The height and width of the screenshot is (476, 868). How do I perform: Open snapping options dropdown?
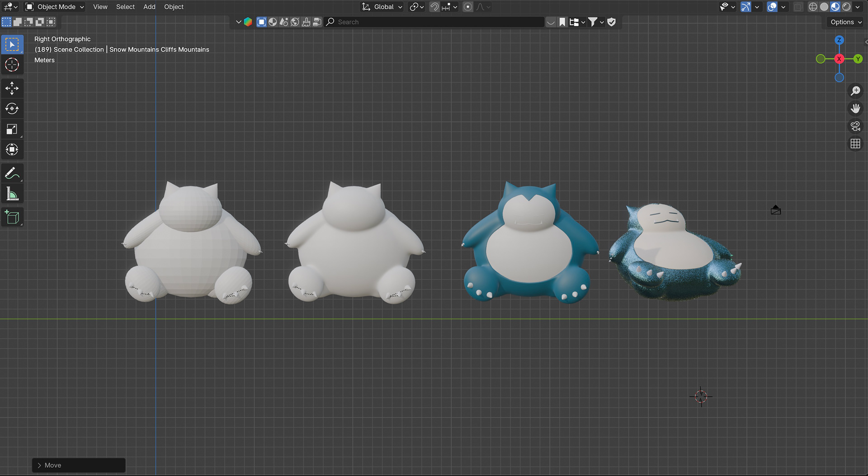pyautogui.click(x=449, y=7)
